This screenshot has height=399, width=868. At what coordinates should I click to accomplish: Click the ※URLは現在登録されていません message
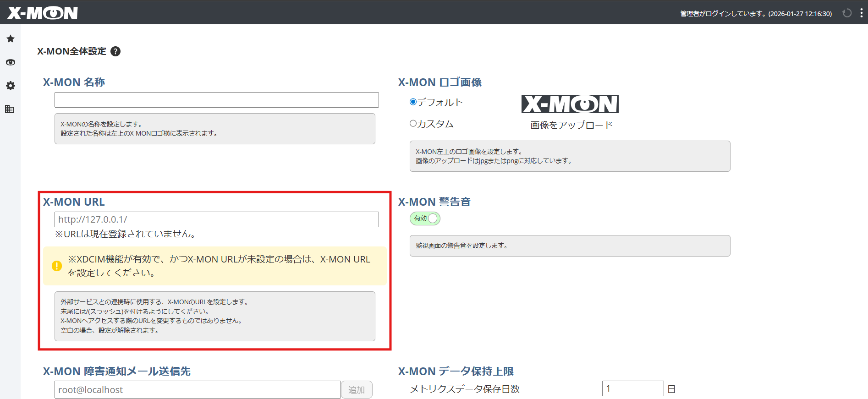pos(126,234)
